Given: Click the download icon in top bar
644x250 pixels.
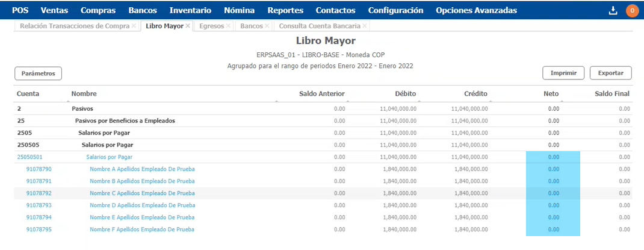Looking at the screenshot, I should pyautogui.click(x=613, y=10).
